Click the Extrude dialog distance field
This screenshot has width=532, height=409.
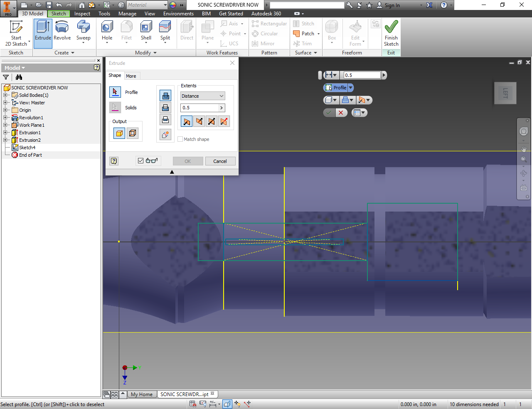point(199,108)
